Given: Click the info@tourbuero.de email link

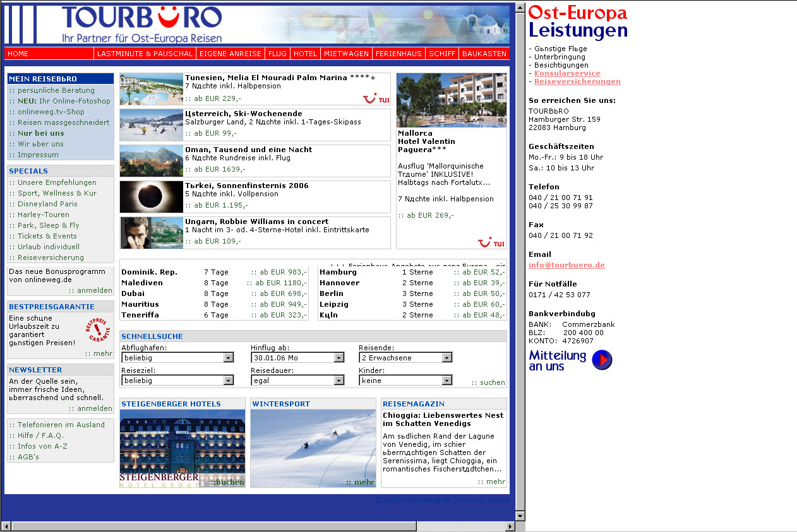Looking at the screenshot, I should pyautogui.click(x=566, y=265).
